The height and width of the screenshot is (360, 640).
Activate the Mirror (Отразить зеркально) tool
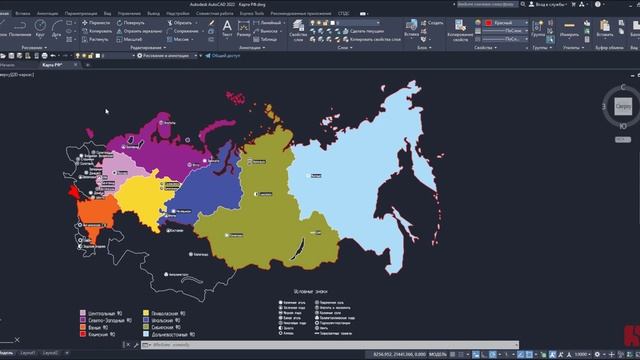[x=139, y=31]
